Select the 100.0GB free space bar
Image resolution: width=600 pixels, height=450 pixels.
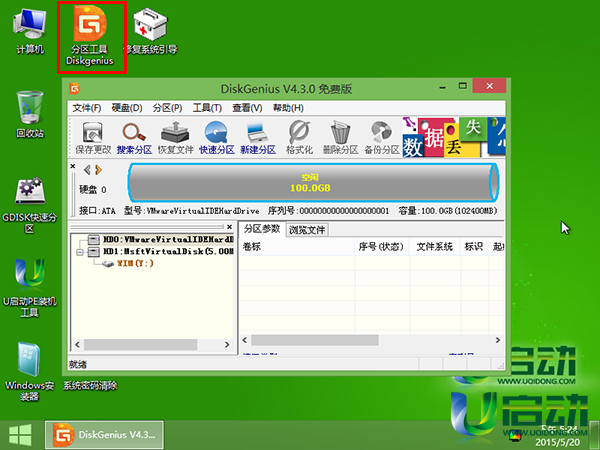[x=313, y=183]
